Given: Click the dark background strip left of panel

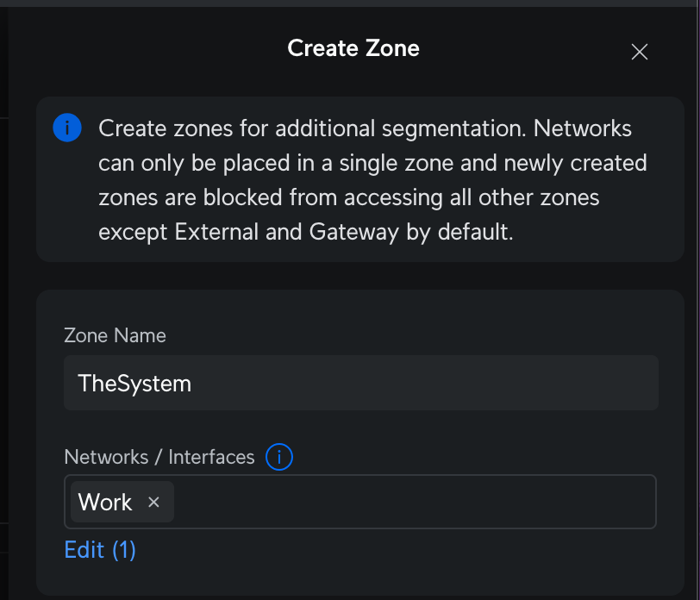Looking at the screenshot, I should click(x=4, y=303).
